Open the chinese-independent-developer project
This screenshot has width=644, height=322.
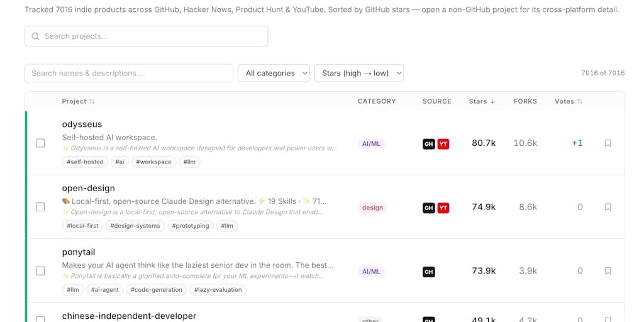coord(129,316)
